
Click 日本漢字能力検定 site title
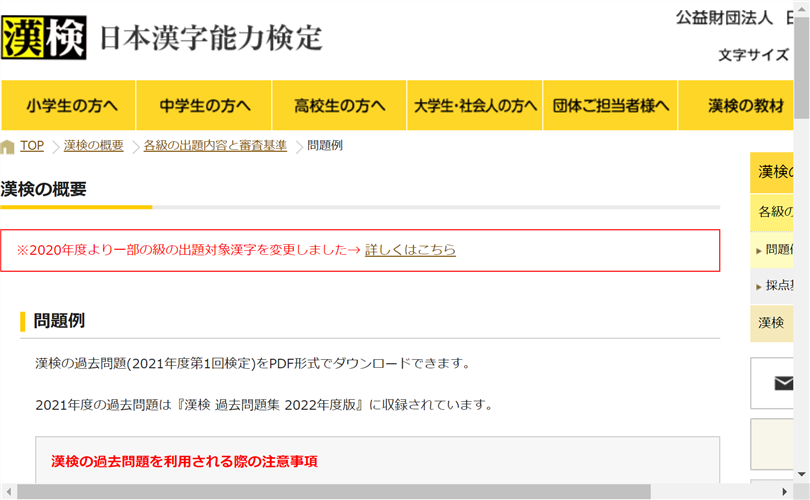(211, 38)
